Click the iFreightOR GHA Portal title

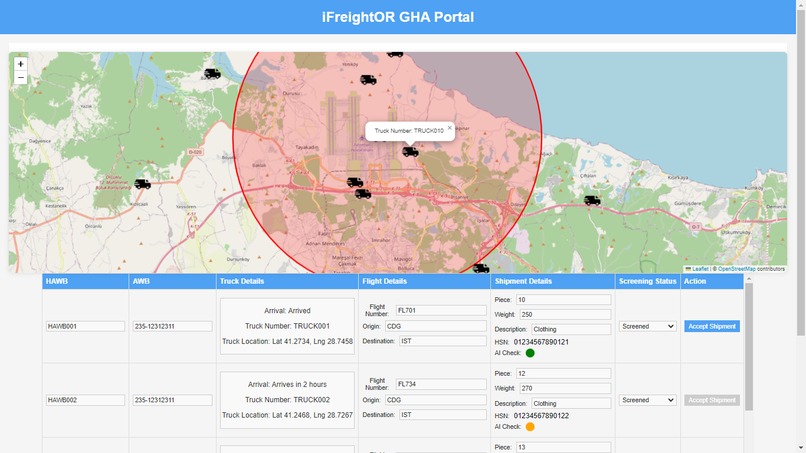[398, 17]
